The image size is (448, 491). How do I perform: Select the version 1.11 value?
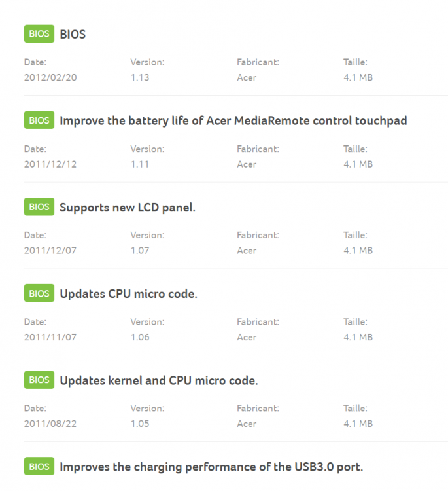140,164
